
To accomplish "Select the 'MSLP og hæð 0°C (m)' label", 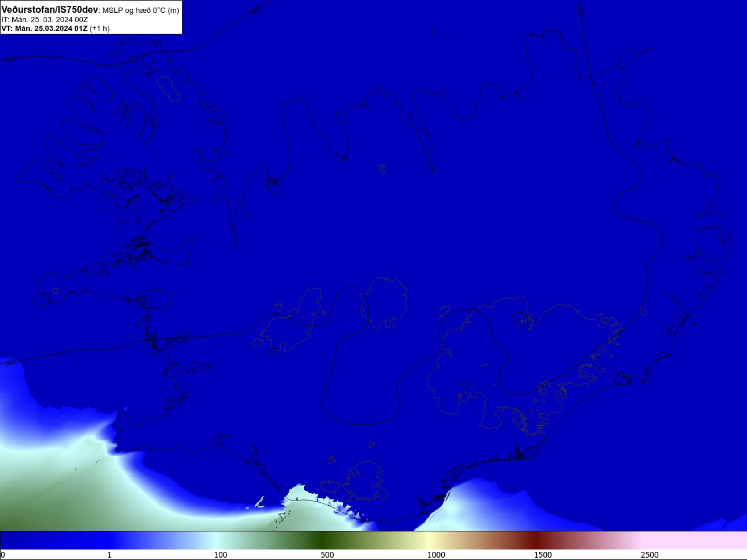I will (141, 10).
